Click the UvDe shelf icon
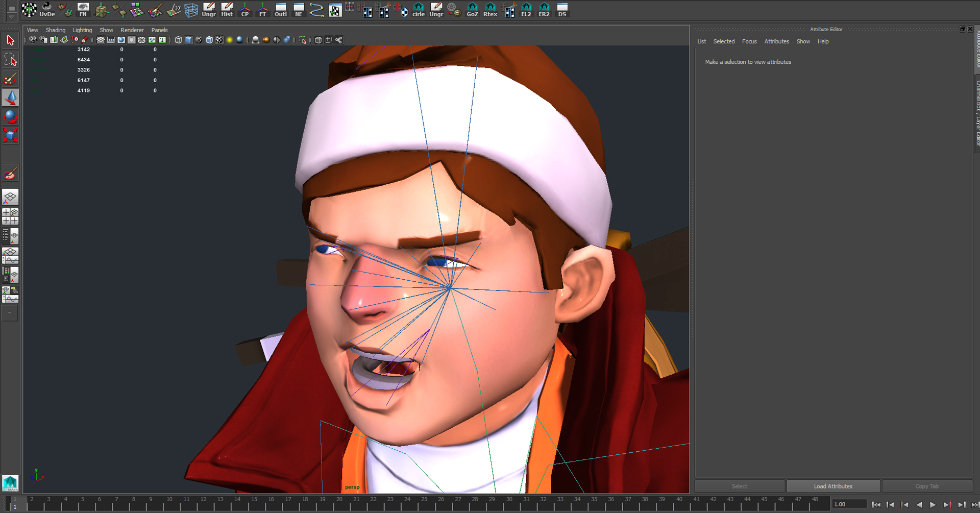 (47, 10)
